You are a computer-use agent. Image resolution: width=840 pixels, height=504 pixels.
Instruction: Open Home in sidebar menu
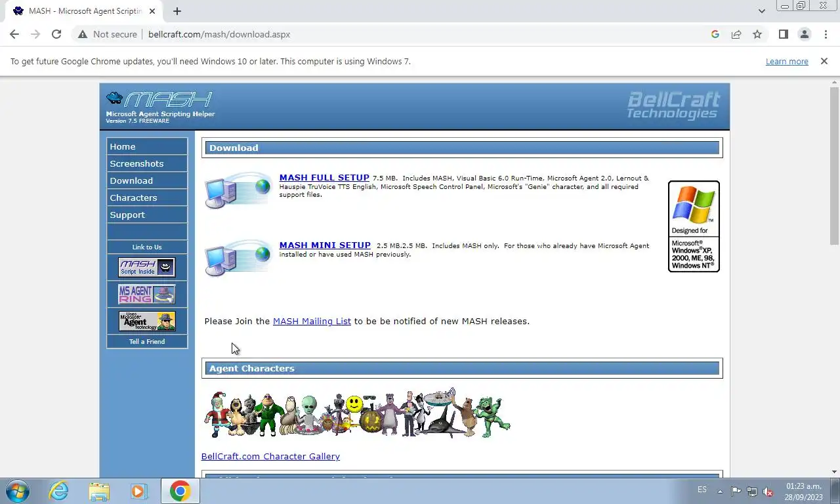[147, 146]
